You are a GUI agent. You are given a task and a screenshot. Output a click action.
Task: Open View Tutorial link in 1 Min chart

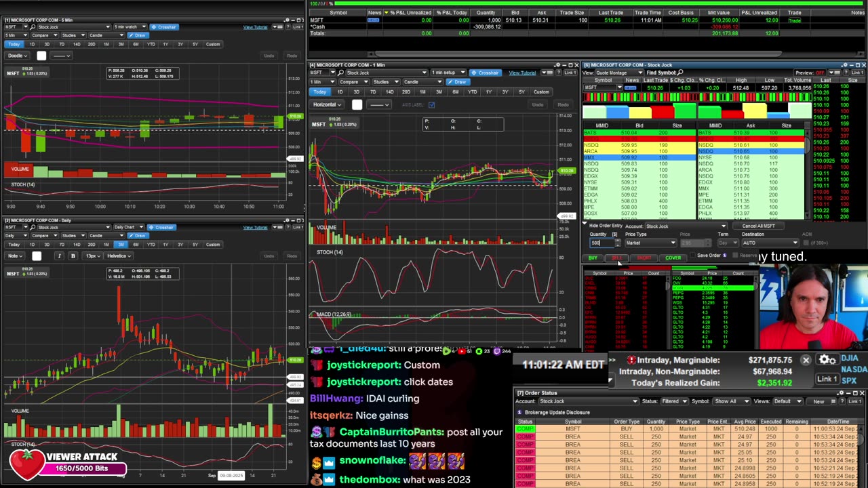pos(522,73)
